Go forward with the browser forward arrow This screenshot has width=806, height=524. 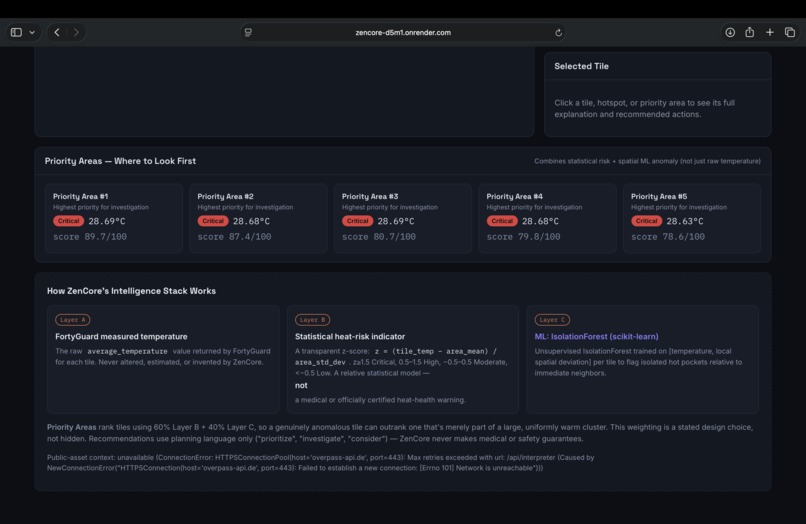[76, 32]
